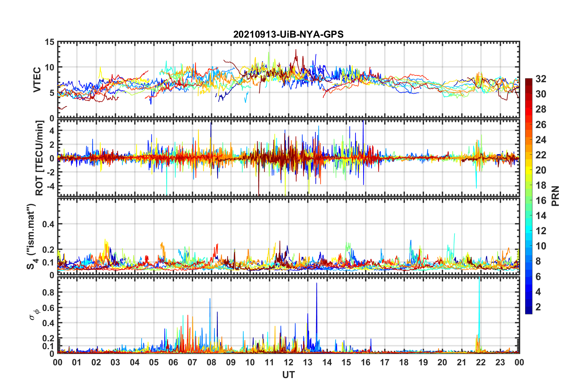Select the 03 tick label on UT axis
The height and width of the screenshot is (392, 577).
[115, 362]
